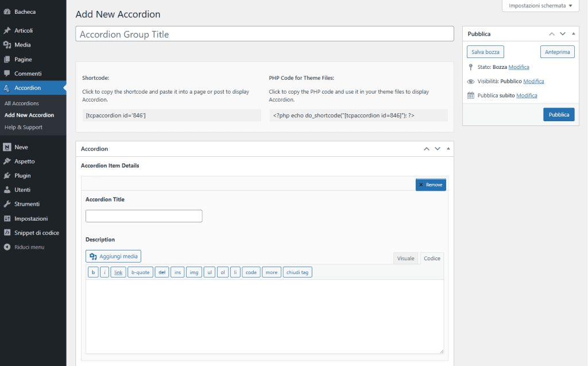Click the Accordion Group Title field
The width and height of the screenshot is (588, 366).
265,34
